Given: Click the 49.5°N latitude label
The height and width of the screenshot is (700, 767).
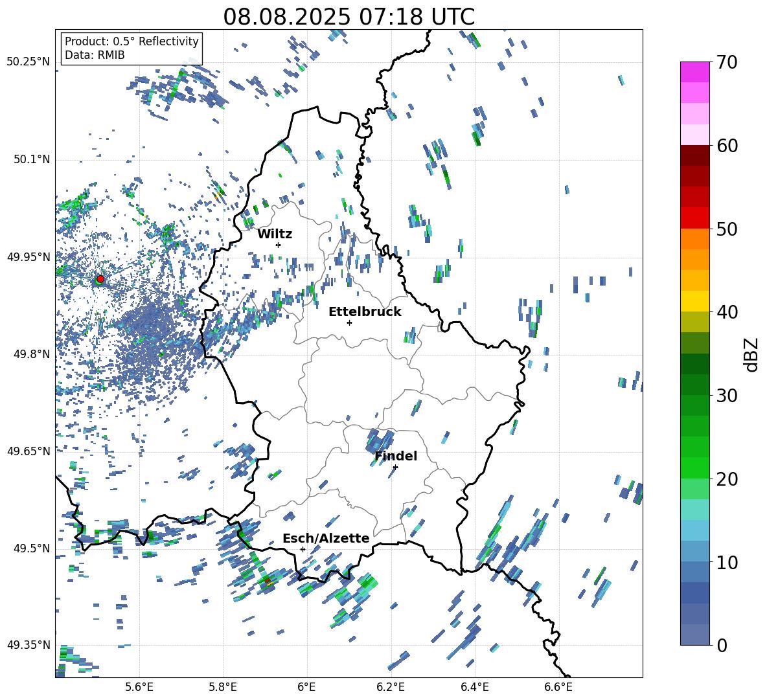Looking at the screenshot, I should coord(32,548).
